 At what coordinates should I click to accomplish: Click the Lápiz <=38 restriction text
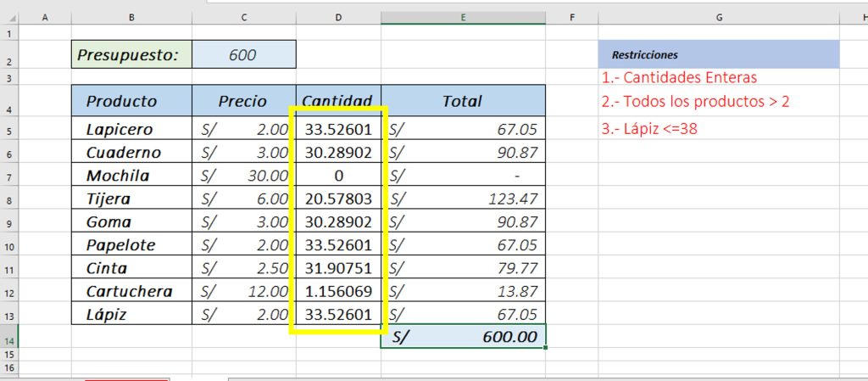649,129
